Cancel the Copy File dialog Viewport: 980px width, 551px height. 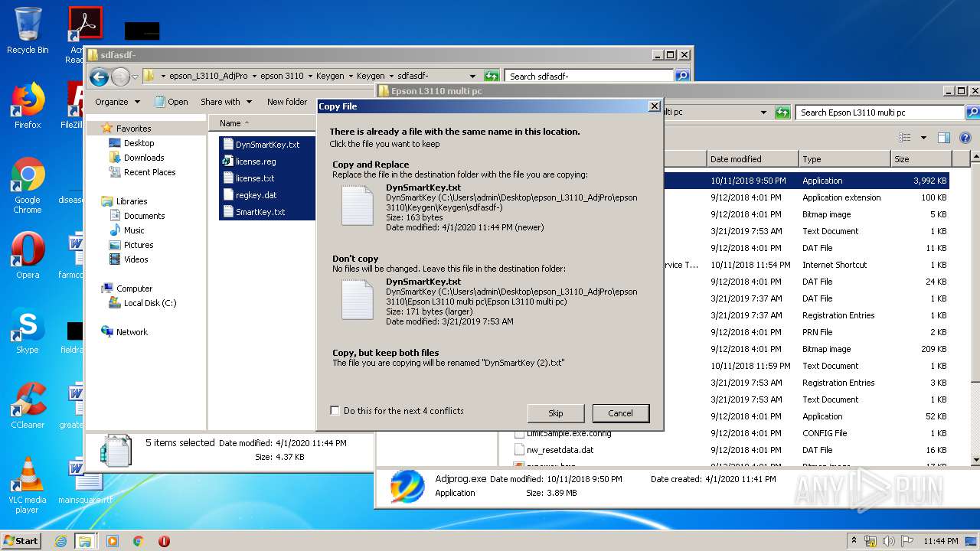pos(620,413)
